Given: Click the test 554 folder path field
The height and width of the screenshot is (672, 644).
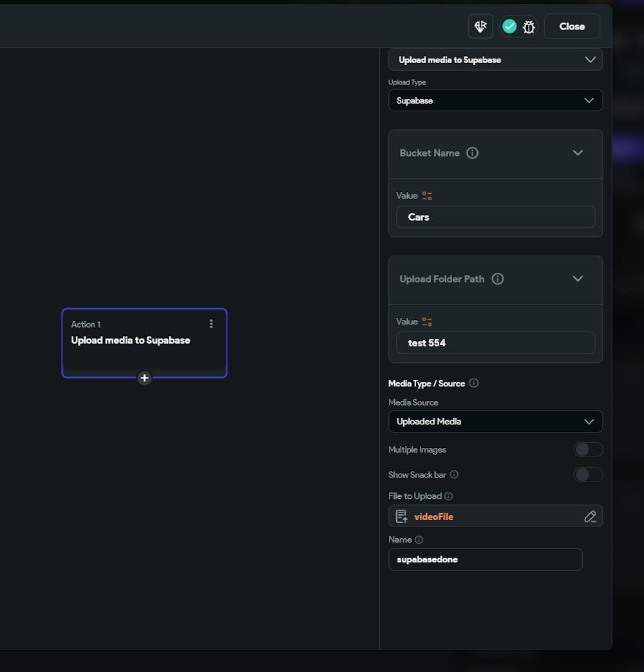Looking at the screenshot, I should coord(495,343).
